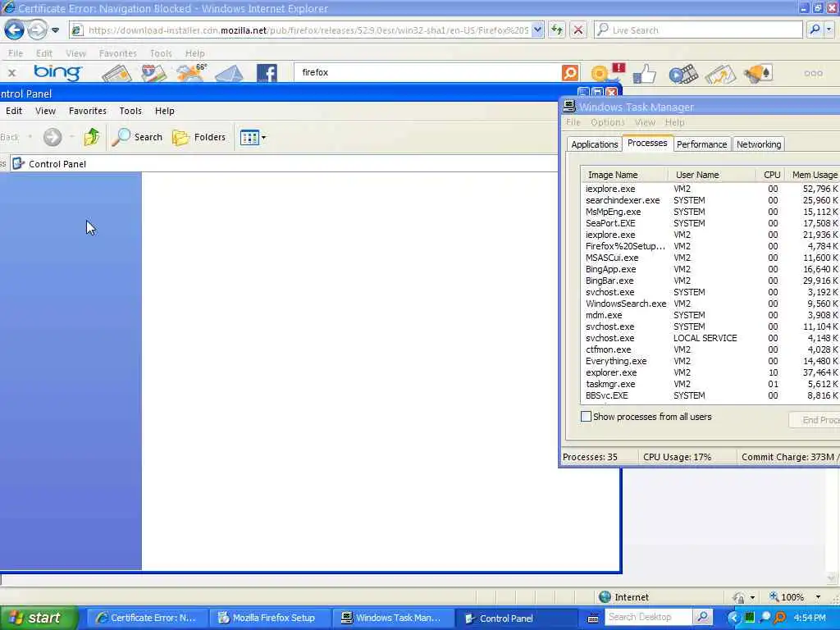Select the searchindexer.exe process row
Image resolution: width=840 pixels, height=630 pixels.
[x=711, y=200]
